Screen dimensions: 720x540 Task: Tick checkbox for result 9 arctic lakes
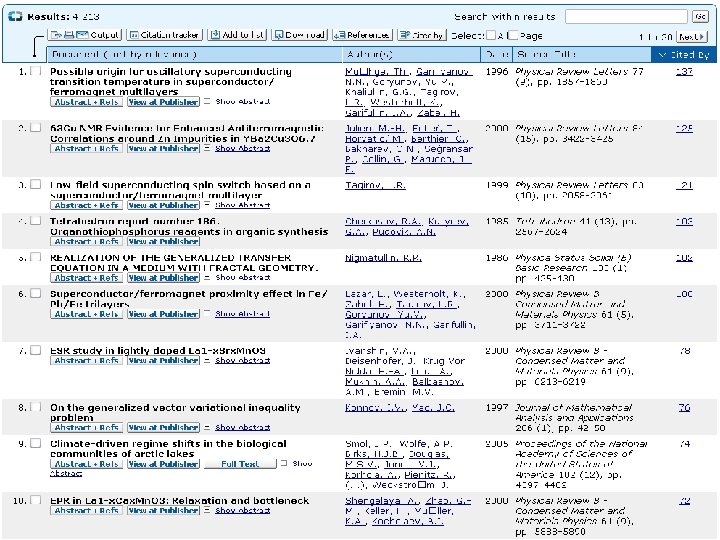(35, 444)
